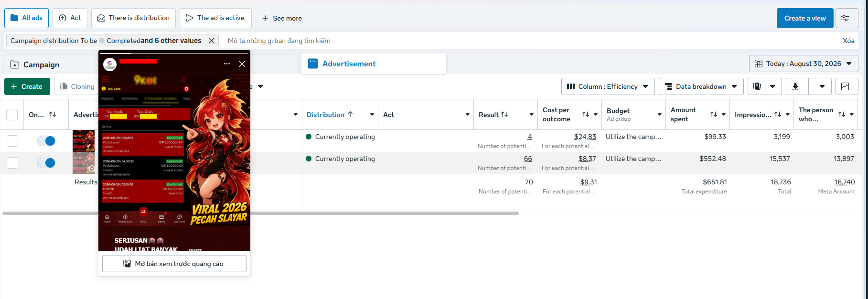Image resolution: width=868 pixels, height=299 pixels.
Task: Click the $8.37 cost per outcome
Action: tap(587, 159)
